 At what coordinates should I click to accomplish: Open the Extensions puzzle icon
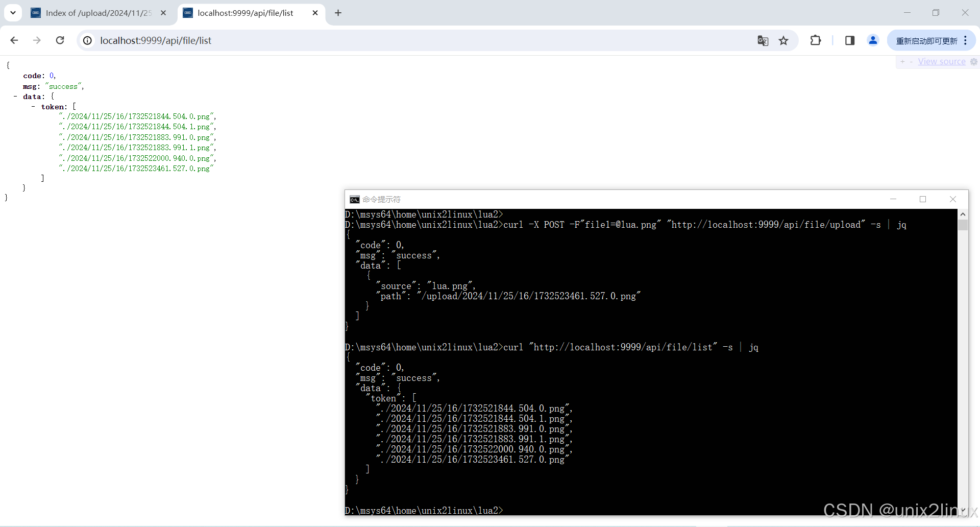(x=816, y=40)
